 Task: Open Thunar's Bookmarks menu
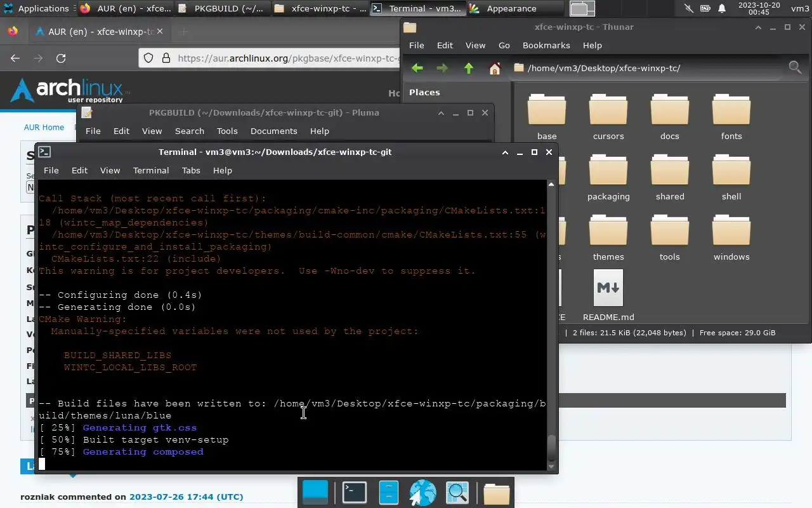pyautogui.click(x=546, y=45)
